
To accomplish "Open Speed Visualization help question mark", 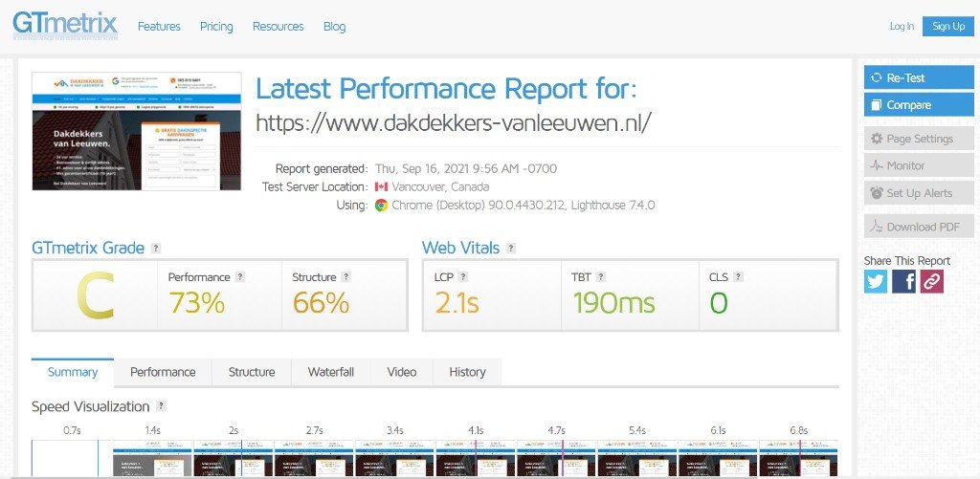I will (161, 406).
